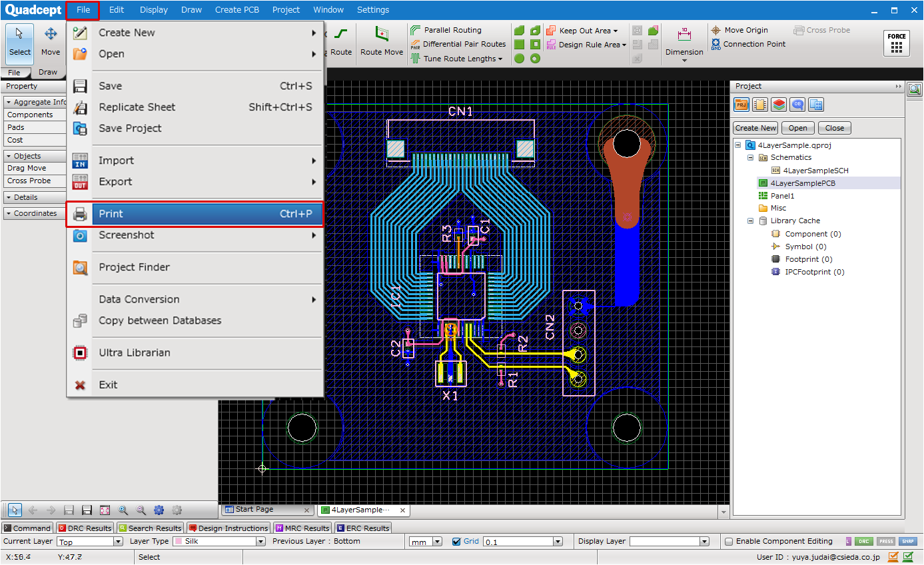924x565 pixels.
Task: Show layers stack icon in Project panel
Action: click(x=779, y=105)
